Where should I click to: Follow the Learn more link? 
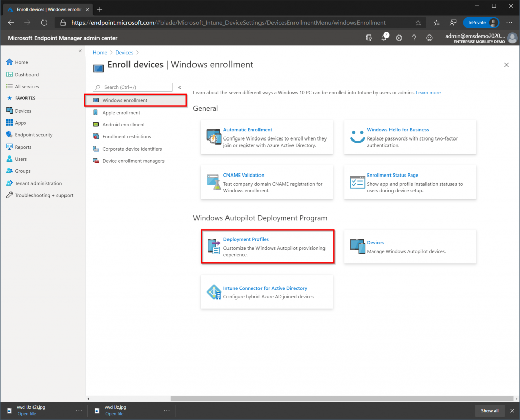click(x=428, y=92)
